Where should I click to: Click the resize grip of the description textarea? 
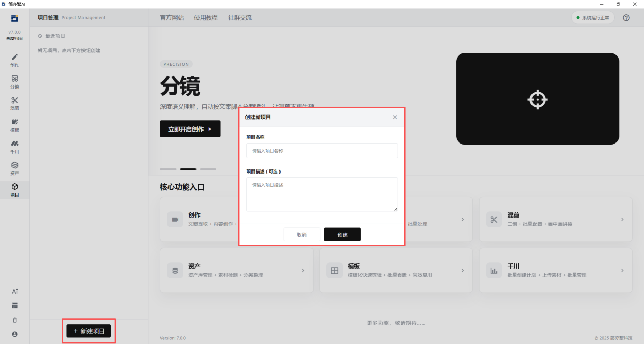(x=395, y=209)
